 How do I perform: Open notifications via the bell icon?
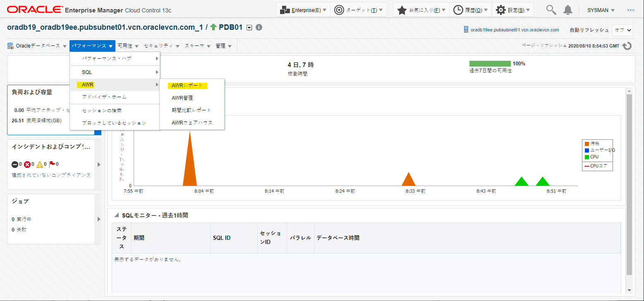pos(567,9)
